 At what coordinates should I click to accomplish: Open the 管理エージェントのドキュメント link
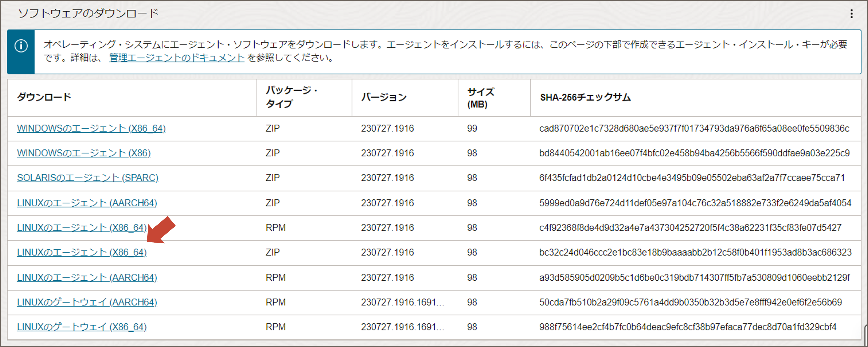pos(177,58)
